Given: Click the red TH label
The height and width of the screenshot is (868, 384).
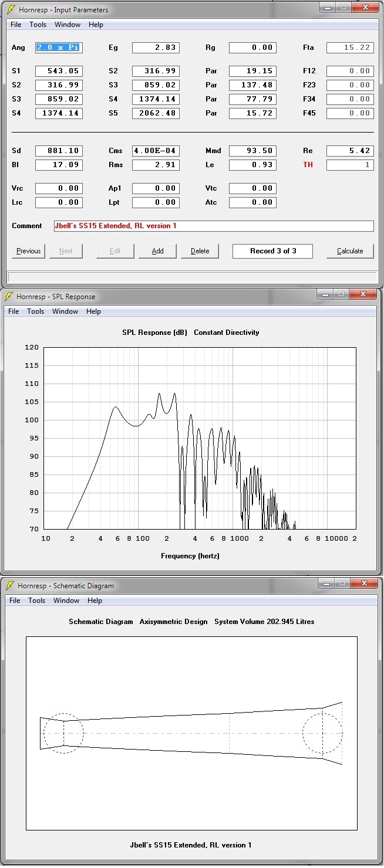Looking at the screenshot, I should click(x=308, y=165).
